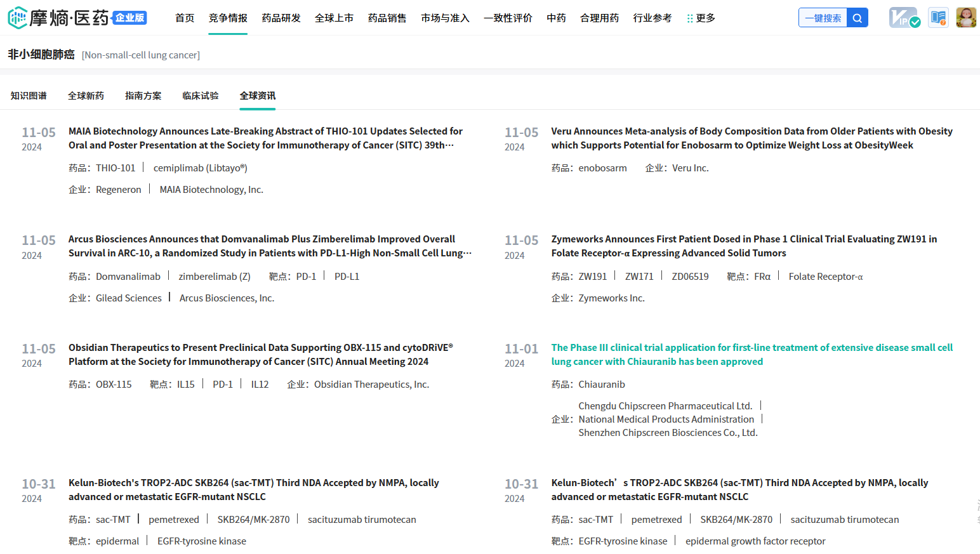Switch to the 知识图谱 tab
Viewport: 980px width, 554px height.
click(x=29, y=96)
